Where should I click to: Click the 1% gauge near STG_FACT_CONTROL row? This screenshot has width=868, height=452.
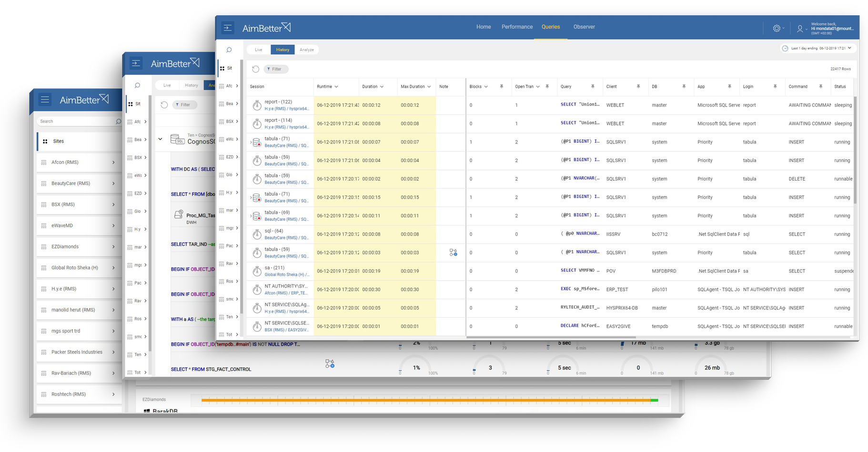click(x=416, y=366)
